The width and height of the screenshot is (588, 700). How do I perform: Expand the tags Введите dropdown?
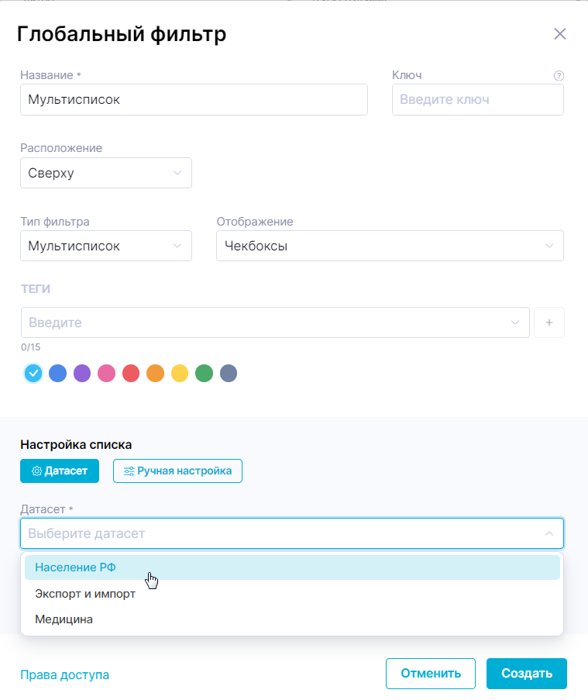[x=275, y=322]
